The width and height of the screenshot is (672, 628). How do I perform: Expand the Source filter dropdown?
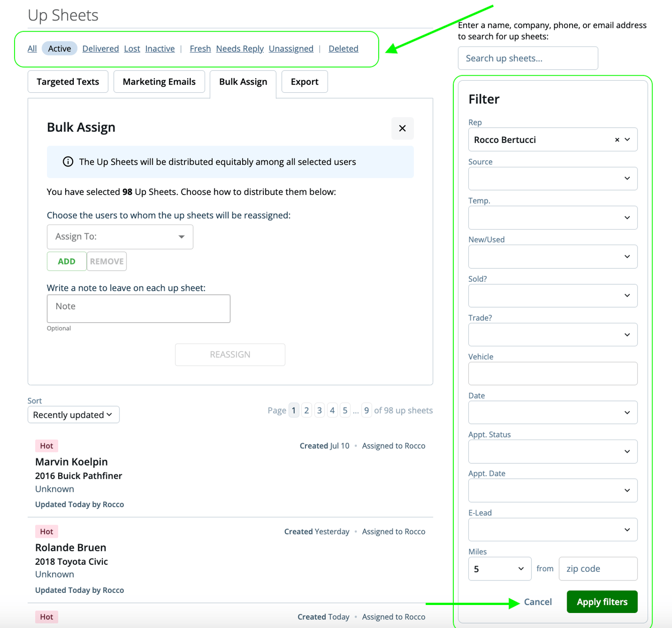coord(552,178)
